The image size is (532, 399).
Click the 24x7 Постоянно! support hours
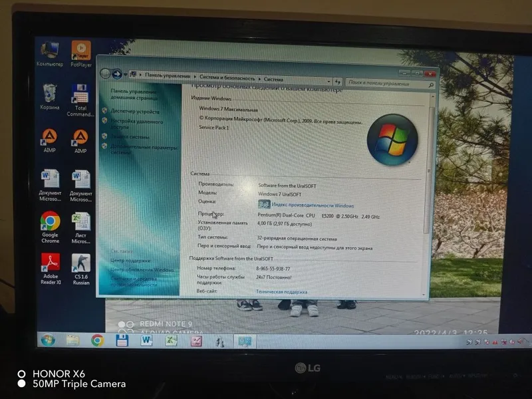pyautogui.click(x=273, y=277)
